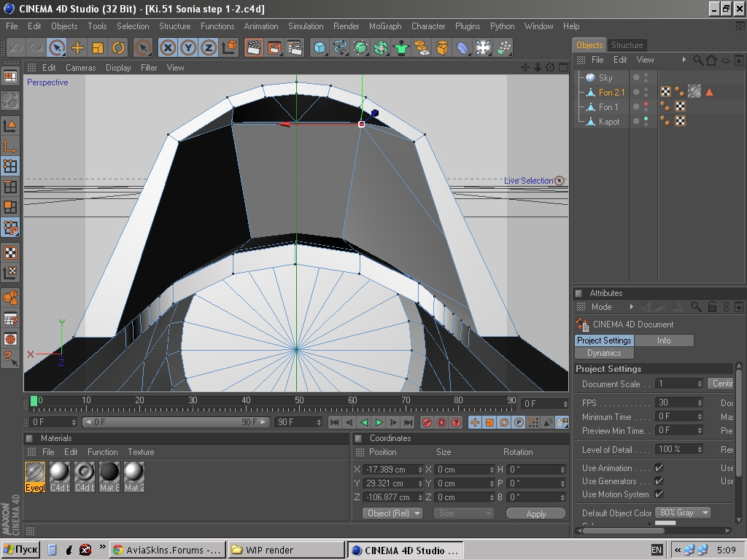Viewport: 747px width, 560px height.
Task: Toggle X-axis lock
Action: 169,48
